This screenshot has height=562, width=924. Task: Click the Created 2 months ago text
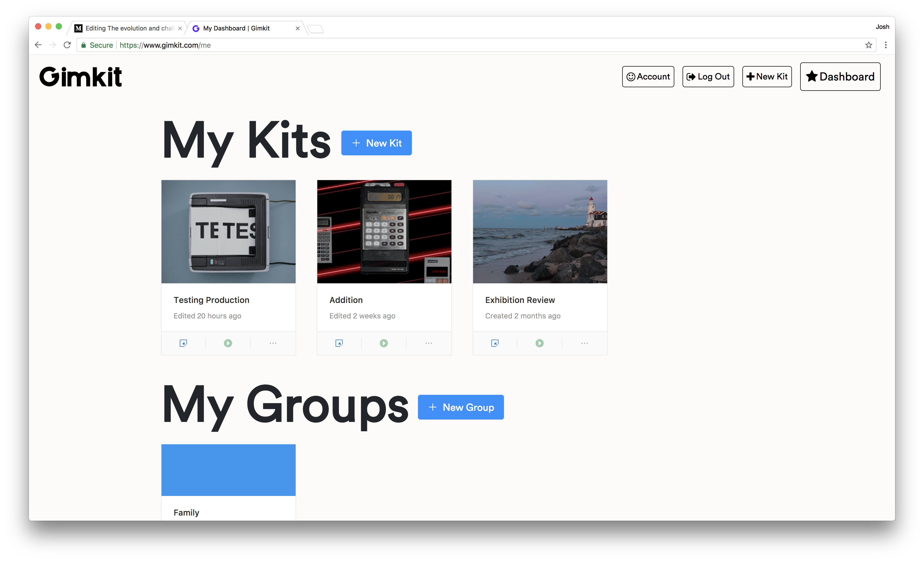point(522,316)
